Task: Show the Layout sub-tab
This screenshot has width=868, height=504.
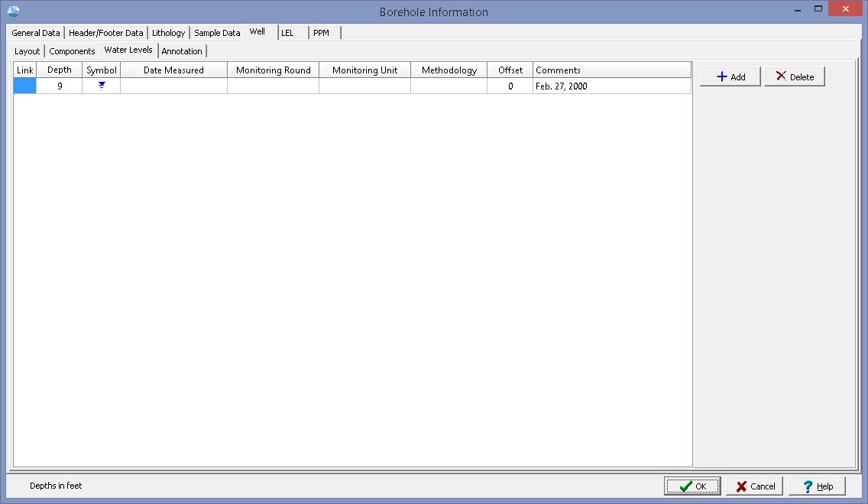Action: tap(28, 51)
